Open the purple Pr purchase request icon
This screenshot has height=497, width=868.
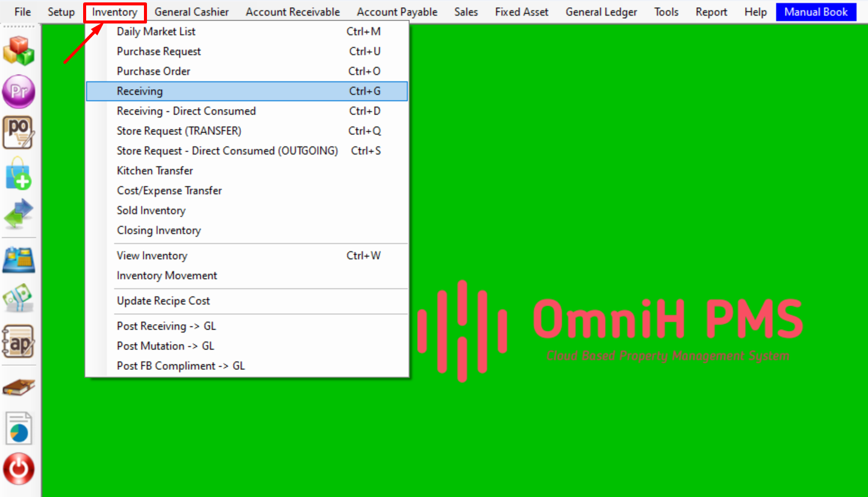point(19,92)
